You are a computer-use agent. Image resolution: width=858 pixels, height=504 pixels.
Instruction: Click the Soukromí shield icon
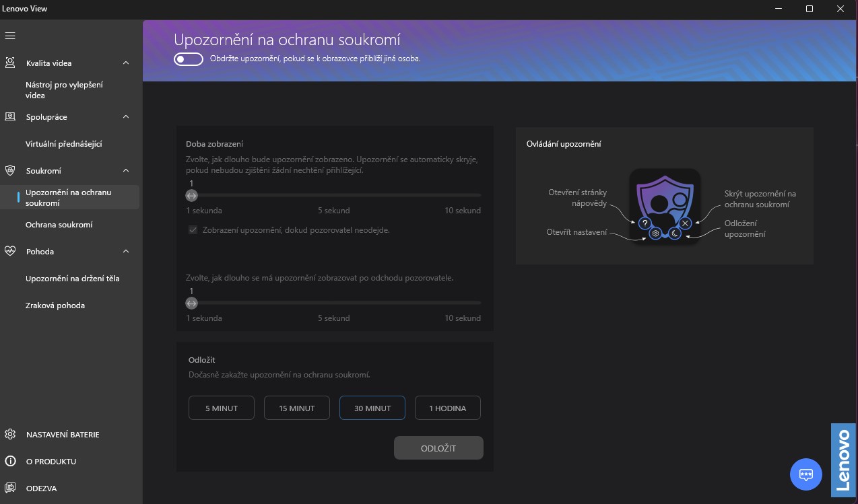click(10, 170)
